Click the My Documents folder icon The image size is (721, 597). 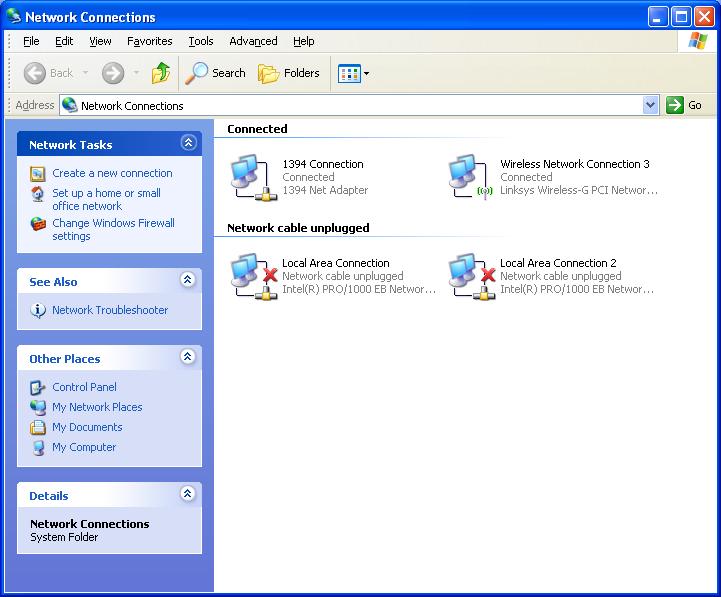click(38, 428)
